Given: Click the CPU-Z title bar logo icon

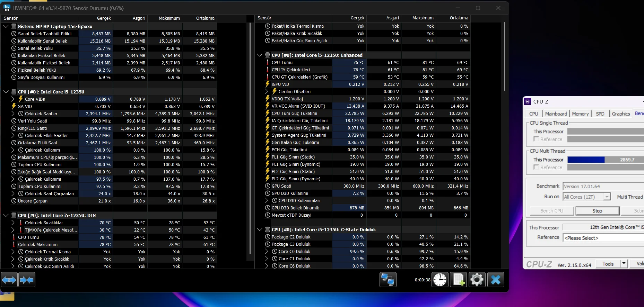Looking at the screenshot, I should click(x=528, y=101).
